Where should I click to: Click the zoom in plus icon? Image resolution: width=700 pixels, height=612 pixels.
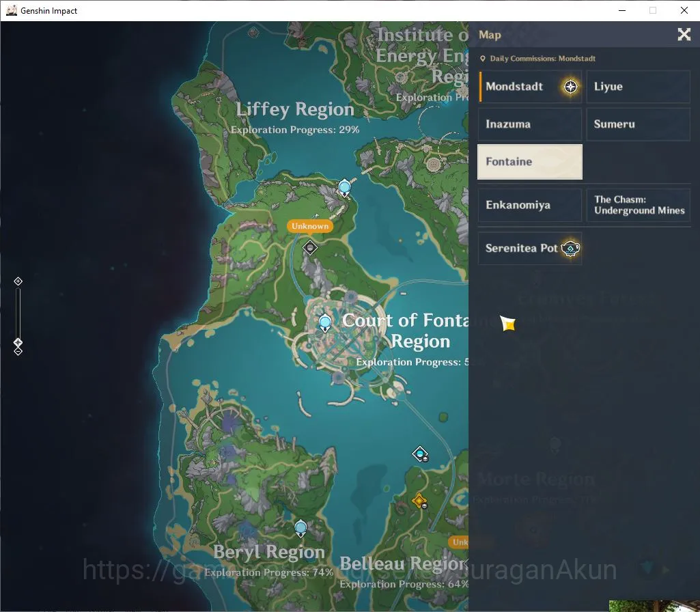pos(18,281)
